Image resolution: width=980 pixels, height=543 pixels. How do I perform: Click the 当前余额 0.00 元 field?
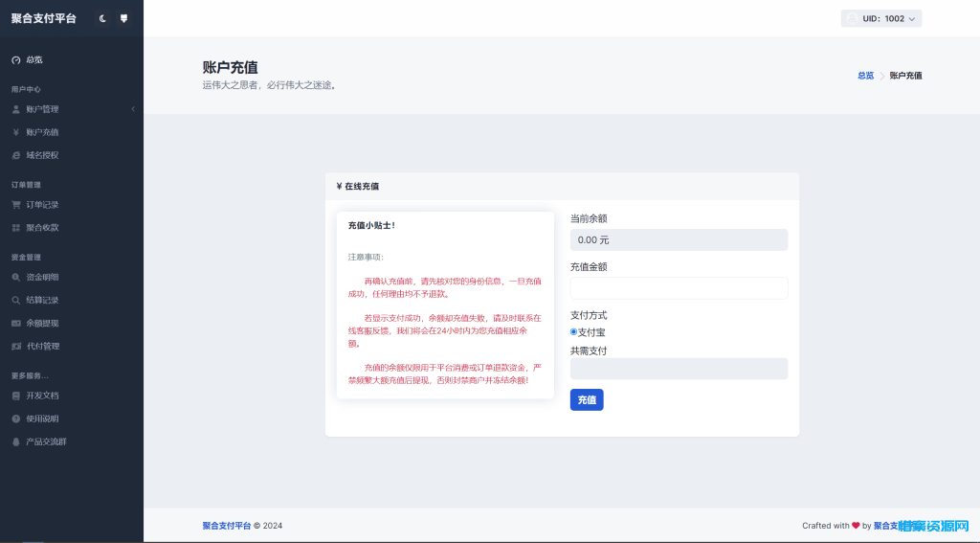679,240
